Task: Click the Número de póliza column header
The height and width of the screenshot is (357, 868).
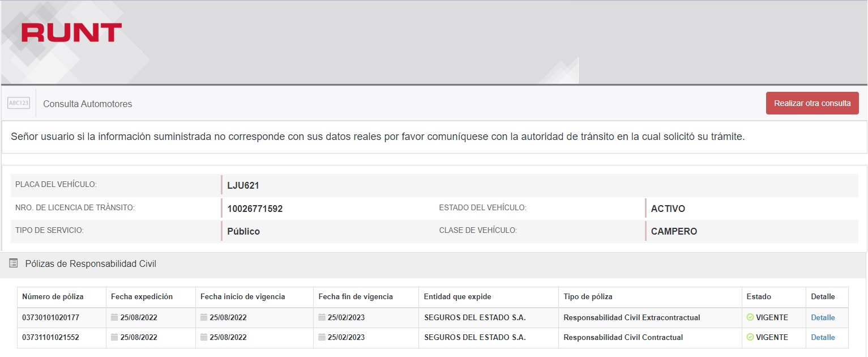Action: click(53, 296)
